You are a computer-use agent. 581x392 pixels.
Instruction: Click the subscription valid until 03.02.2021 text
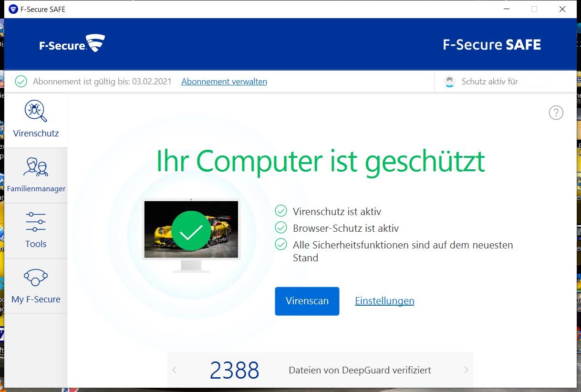[102, 82]
